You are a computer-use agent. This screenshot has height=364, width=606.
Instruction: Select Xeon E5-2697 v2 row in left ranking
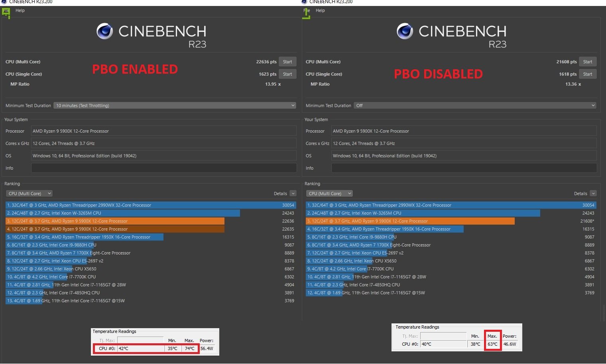(x=151, y=261)
